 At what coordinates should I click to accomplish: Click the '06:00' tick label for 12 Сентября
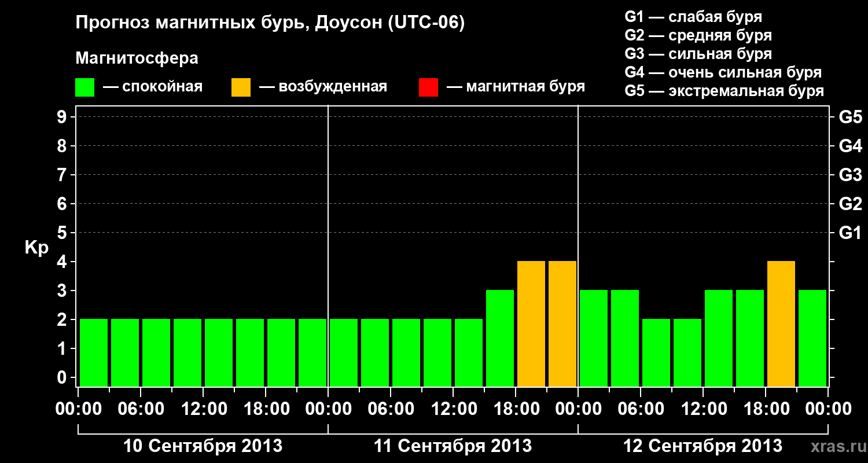641,409
